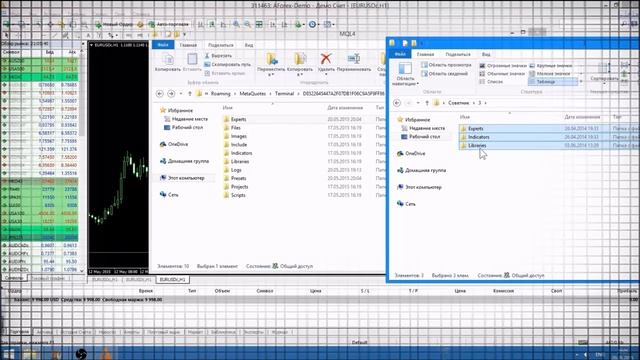Open Главная tab in the Советник explorer window

425,54
